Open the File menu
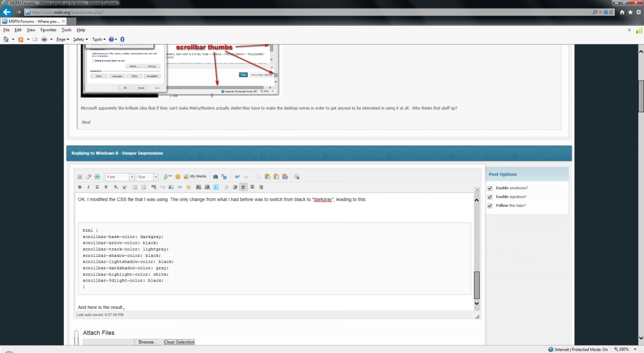 coord(6,30)
